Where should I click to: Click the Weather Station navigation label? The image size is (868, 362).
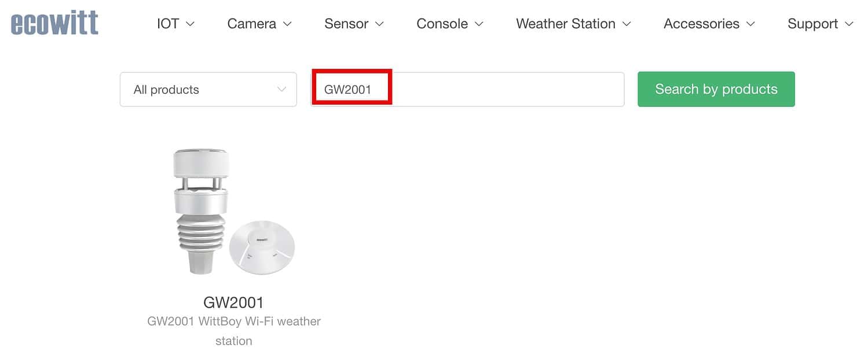pyautogui.click(x=565, y=24)
